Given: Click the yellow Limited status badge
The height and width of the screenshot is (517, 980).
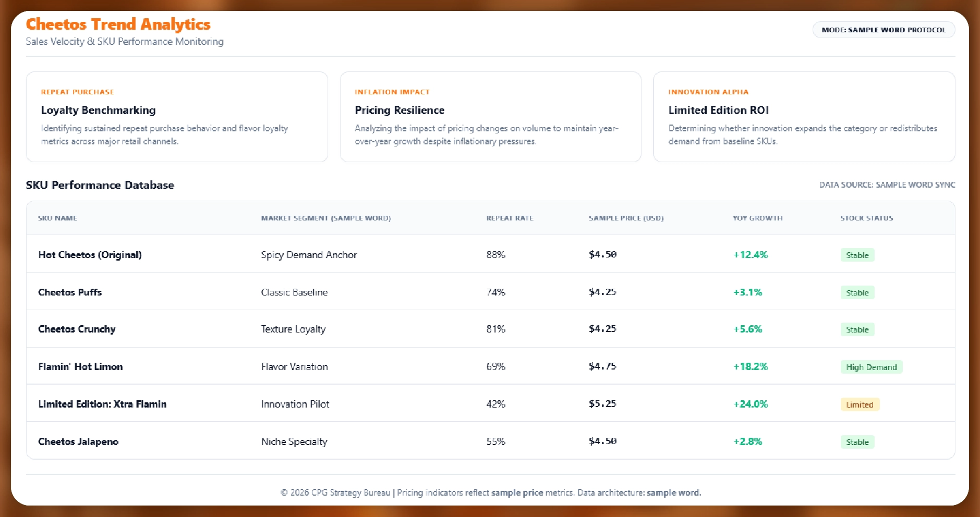Looking at the screenshot, I should (860, 405).
